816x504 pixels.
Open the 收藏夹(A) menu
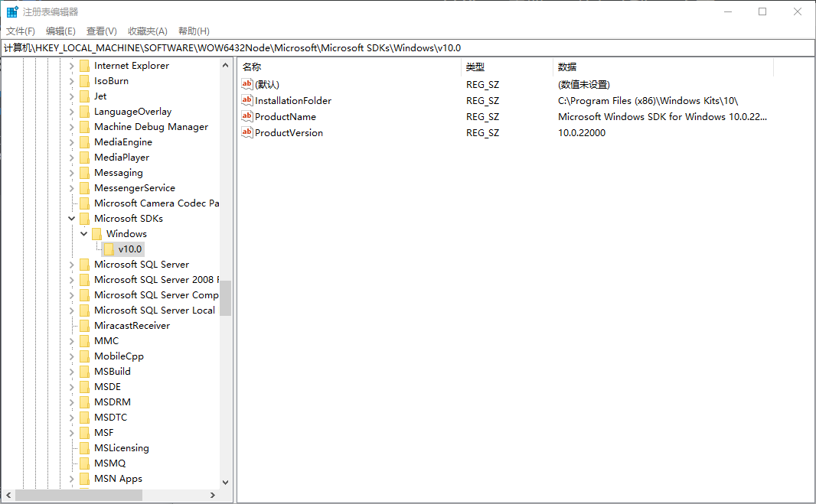coord(147,31)
